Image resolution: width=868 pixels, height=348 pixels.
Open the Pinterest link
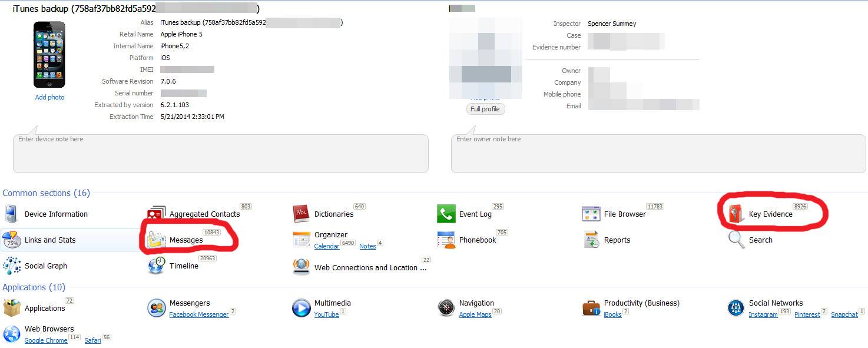coord(807,314)
